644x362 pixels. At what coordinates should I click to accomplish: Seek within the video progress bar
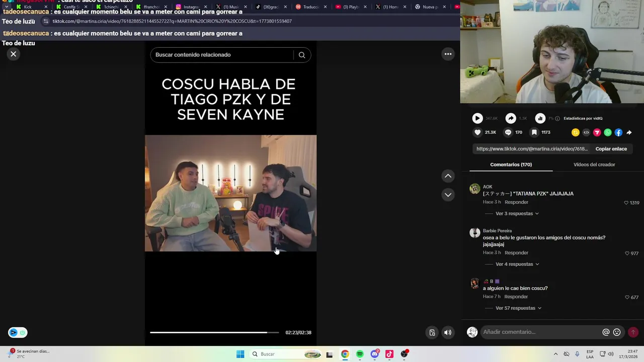pyautogui.click(x=214, y=332)
